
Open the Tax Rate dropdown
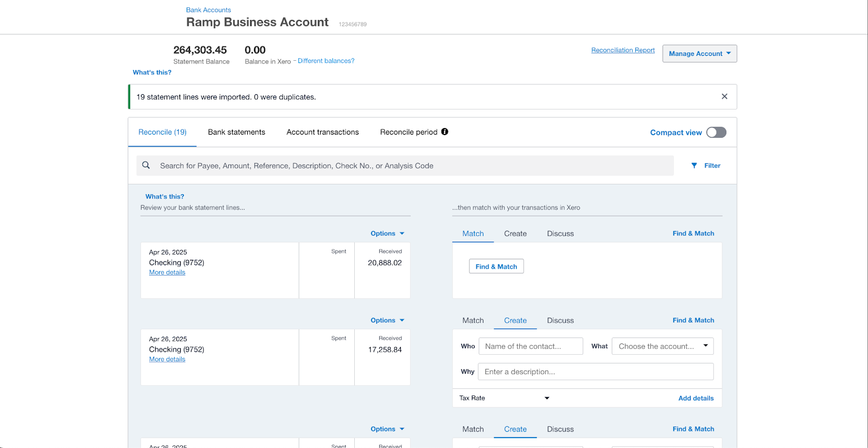pos(504,398)
